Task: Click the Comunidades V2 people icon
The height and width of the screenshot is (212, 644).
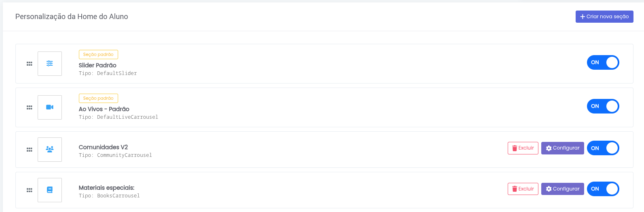Action: point(50,149)
